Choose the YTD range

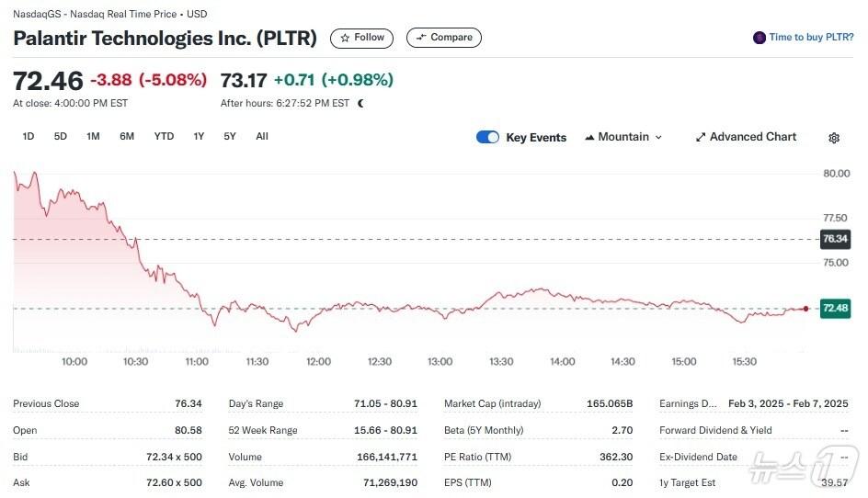click(x=164, y=136)
